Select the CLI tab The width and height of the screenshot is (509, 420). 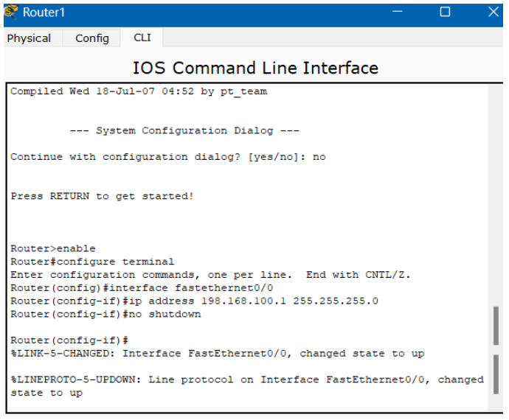click(142, 38)
